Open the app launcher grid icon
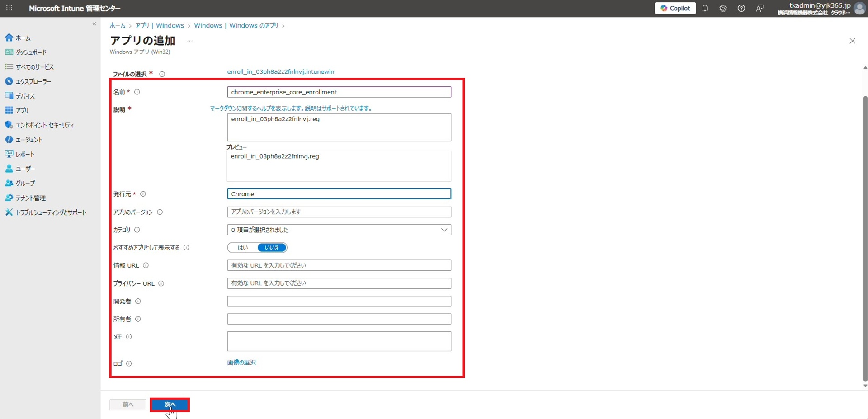 [9, 8]
